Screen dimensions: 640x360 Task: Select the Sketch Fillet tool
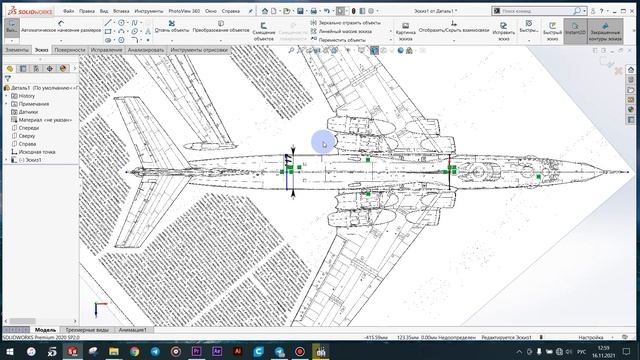point(135,40)
